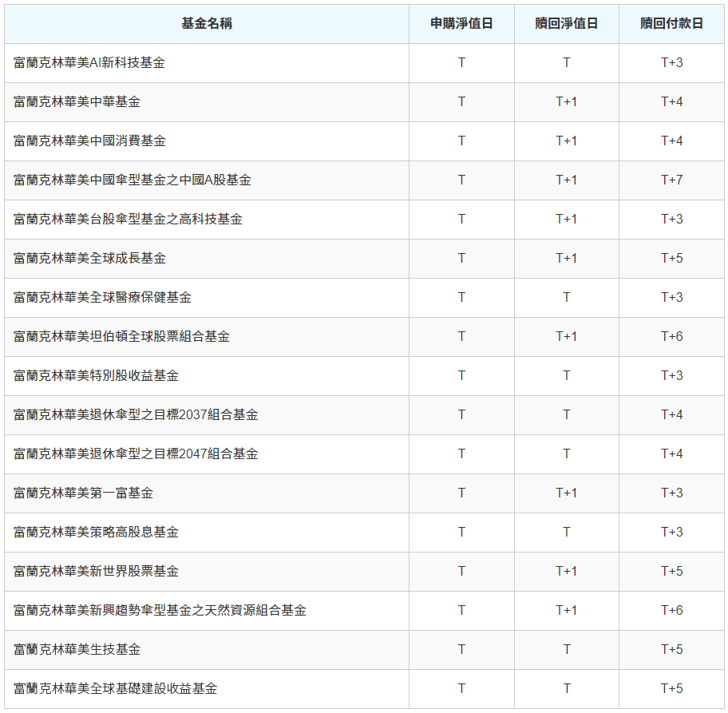Click the 基金名稱 column header
Viewport: 728px width, 713px height.
206,23
